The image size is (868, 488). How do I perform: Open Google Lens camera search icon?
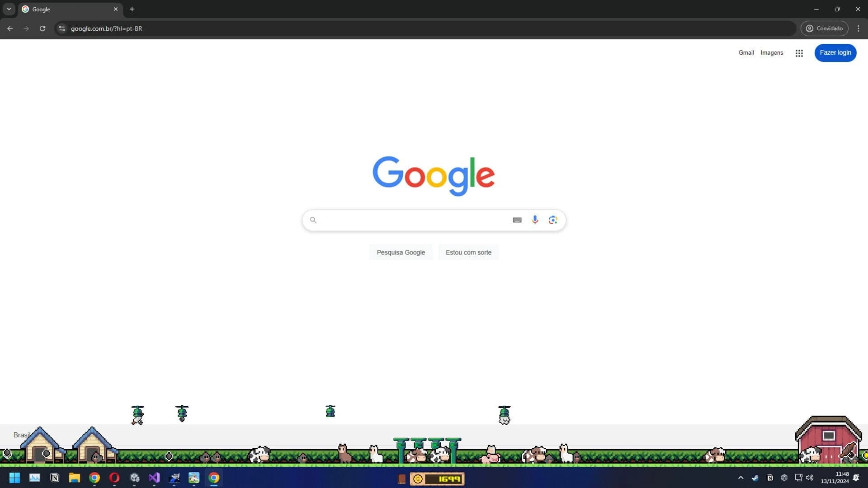click(x=553, y=220)
